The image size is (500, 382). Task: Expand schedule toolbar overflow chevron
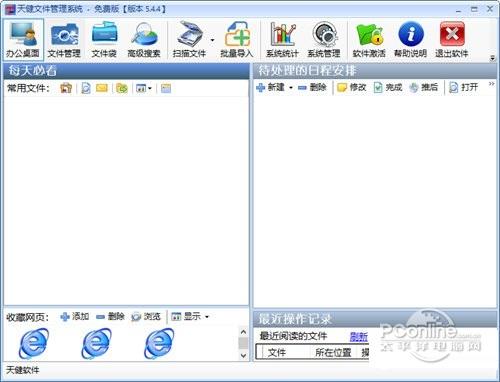coord(491,84)
